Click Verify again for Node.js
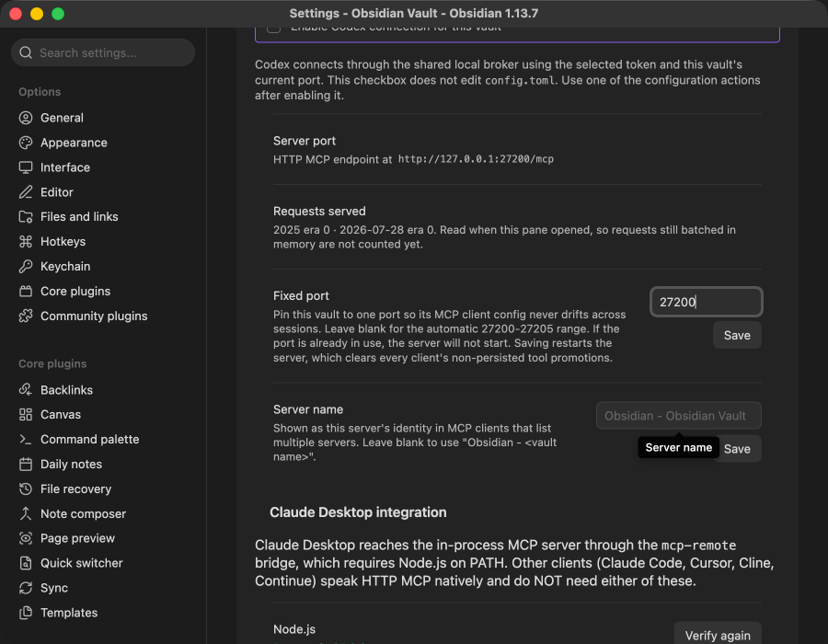This screenshot has width=828, height=644. (717, 635)
